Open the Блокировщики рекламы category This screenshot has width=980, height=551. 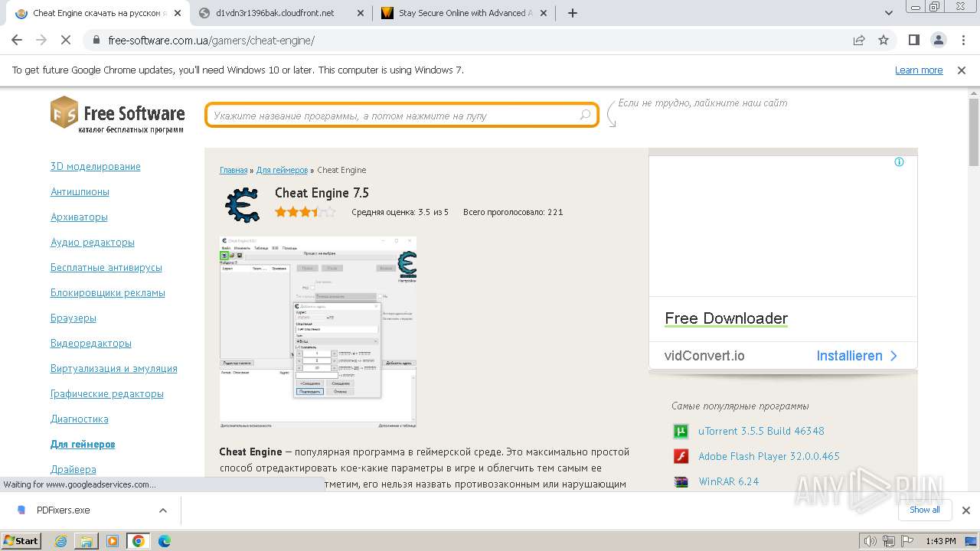click(107, 292)
